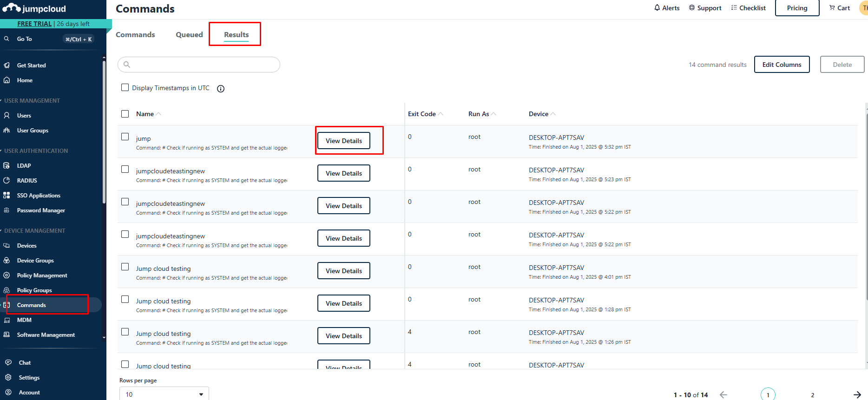Image resolution: width=868 pixels, height=400 pixels.
Task: Toggle the select-all checkbox beside Name
Action: (x=125, y=114)
